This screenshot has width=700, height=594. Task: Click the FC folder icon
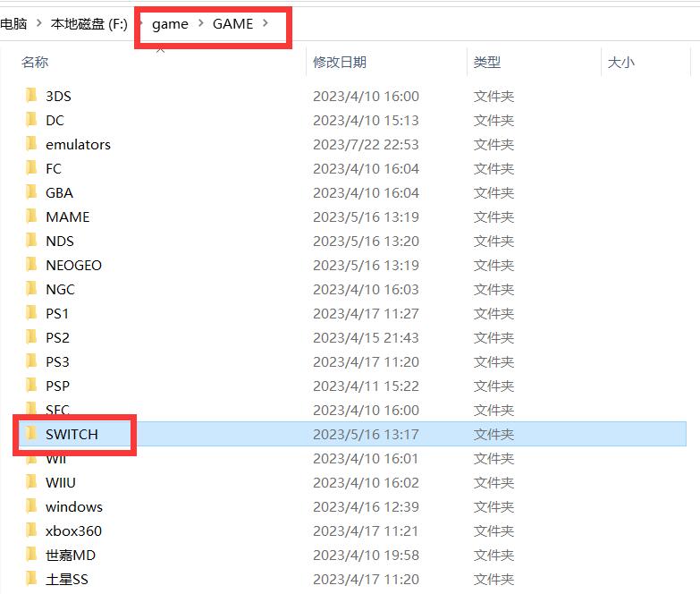tap(31, 167)
